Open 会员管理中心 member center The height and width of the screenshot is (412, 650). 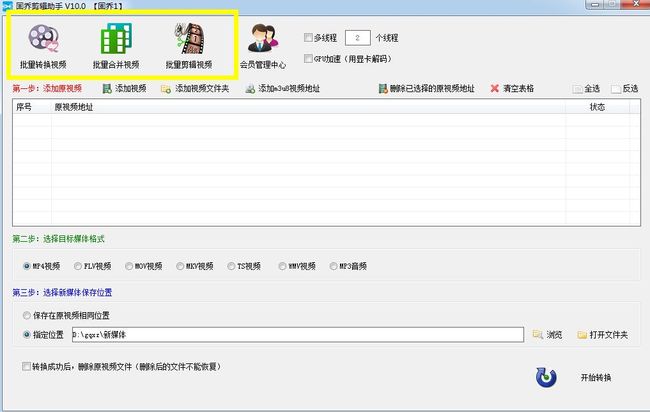coord(263,46)
